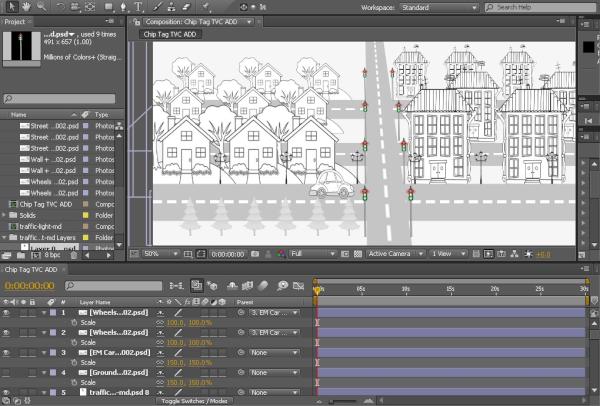Show layer 4 Ground via eye box
The width and height of the screenshot is (600, 406).
click(x=6, y=372)
